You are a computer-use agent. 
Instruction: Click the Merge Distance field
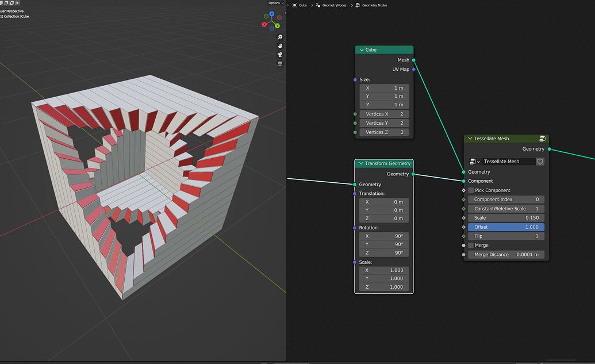pyautogui.click(x=506, y=255)
